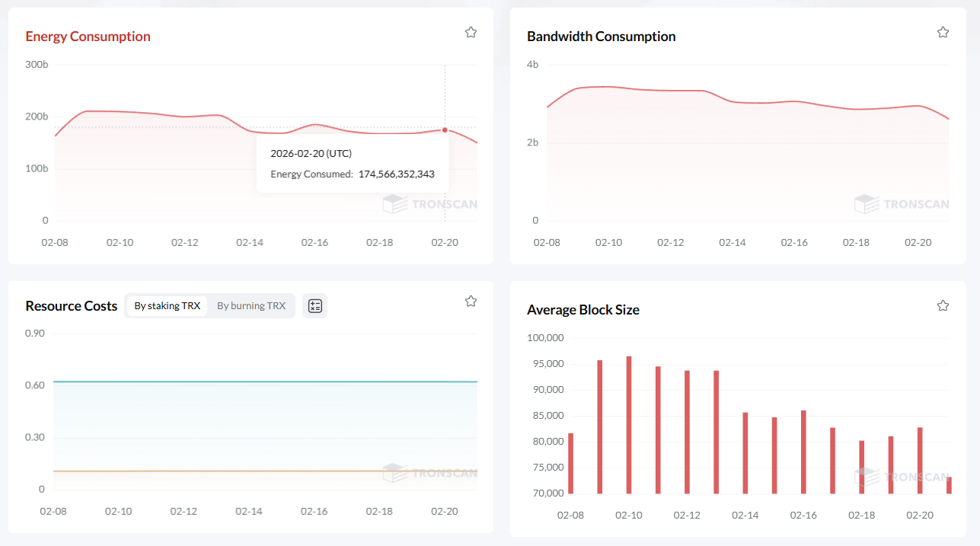Click the block size bar at 02-20
Screen dimensions: 980x546
pos(920,460)
